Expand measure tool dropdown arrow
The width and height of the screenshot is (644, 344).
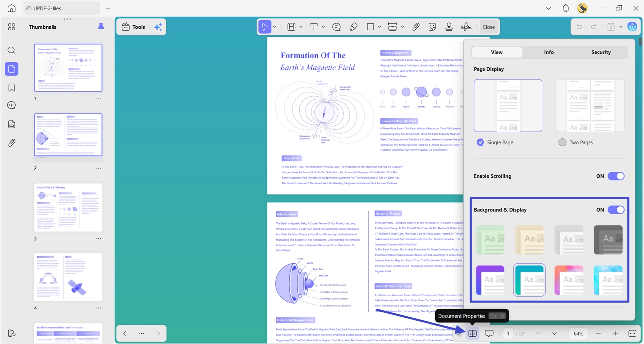[402, 27]
